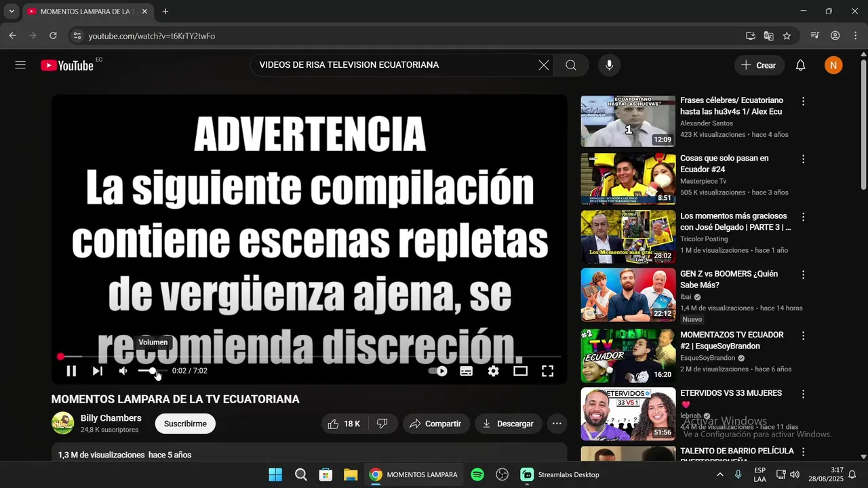Run the search with the magnifier button
This screenshot has height=488, width=868.
click(571, 65)
